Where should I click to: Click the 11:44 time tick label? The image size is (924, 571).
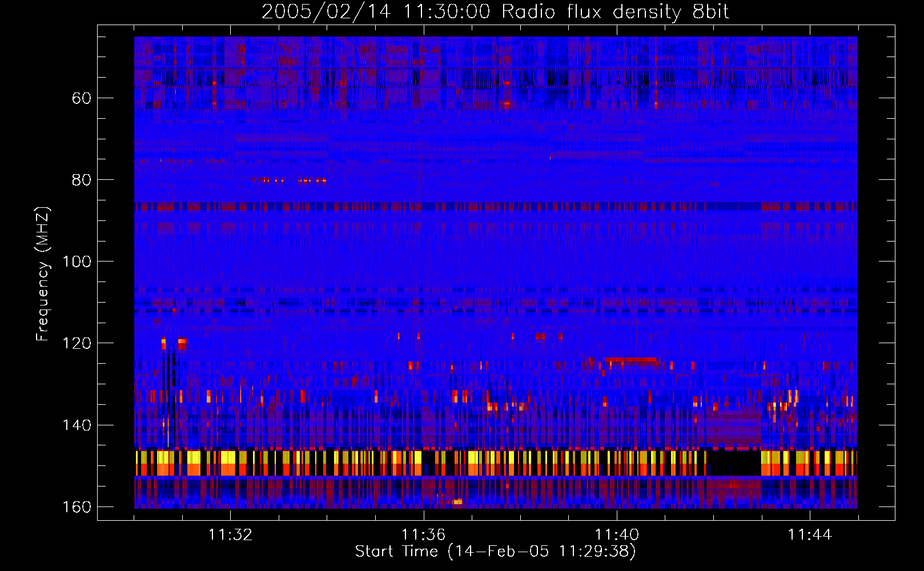[x=810, y=535]
